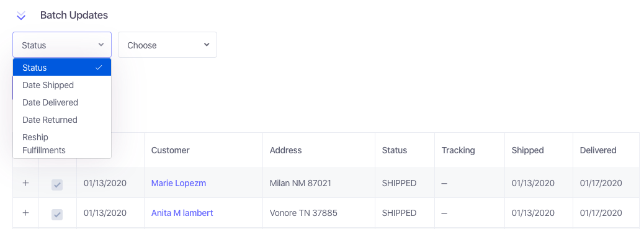Expand the Marie Lopezm row plus icon
This screenshot has width=644, height=229.
click(25, 183)
